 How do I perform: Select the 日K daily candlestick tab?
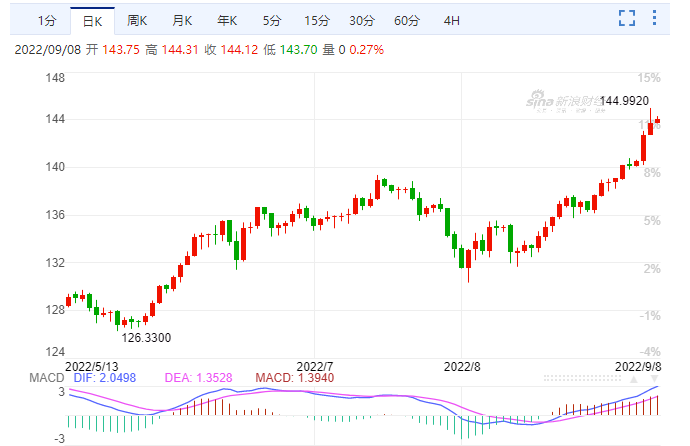tap(92, 20)
